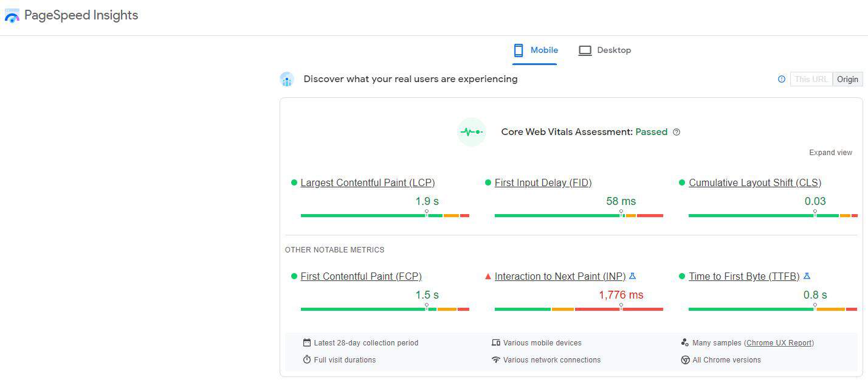Click the Various mobile devices text
This screenshot has width=868, height=385.
pyautogui.click(x=542, y=343)
